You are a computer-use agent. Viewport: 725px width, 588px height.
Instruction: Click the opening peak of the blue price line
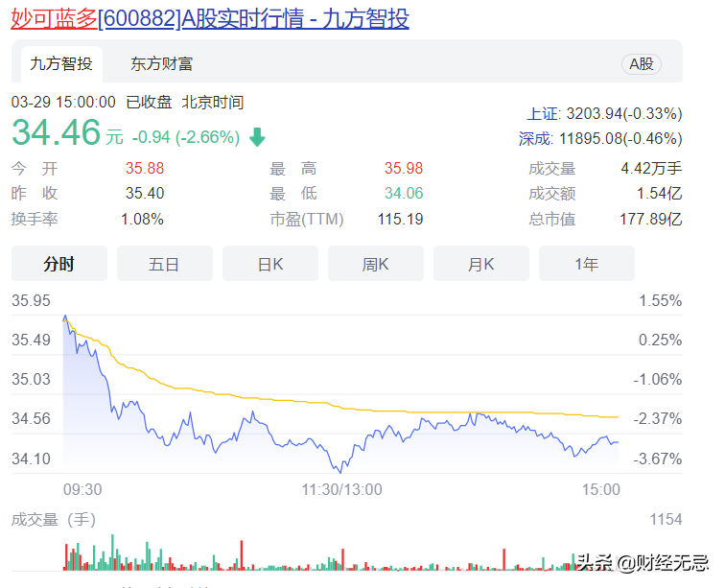click(x=65, y=317)
